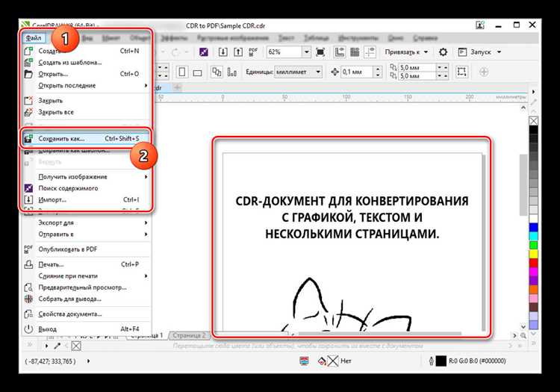Screen dimensions: 560x392
Task: Click the vertical scrollbar thumb
Action: point(523,185)
